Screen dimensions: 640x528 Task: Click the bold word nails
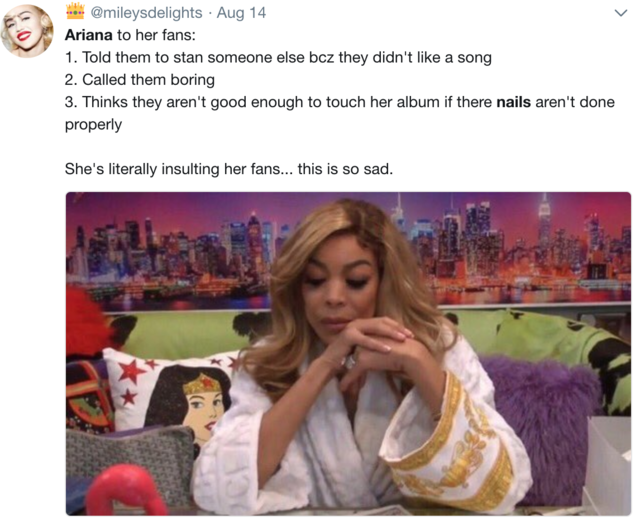[x=513, y=102]
